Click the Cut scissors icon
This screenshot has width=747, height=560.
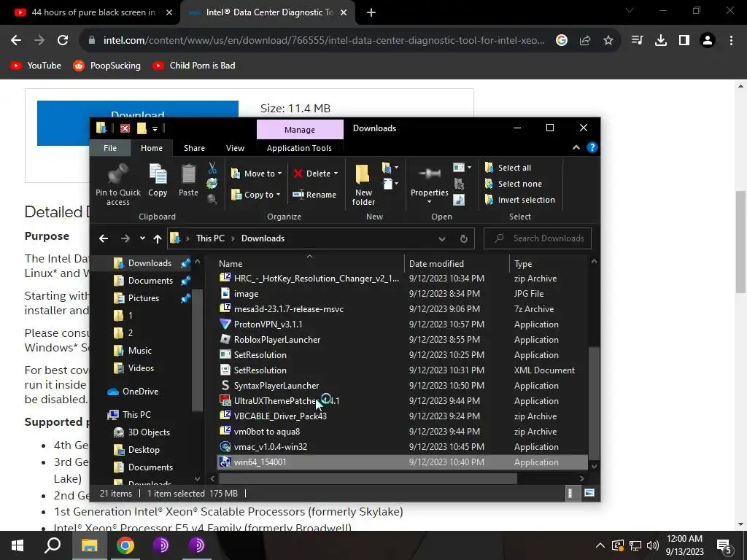[212, 168]
